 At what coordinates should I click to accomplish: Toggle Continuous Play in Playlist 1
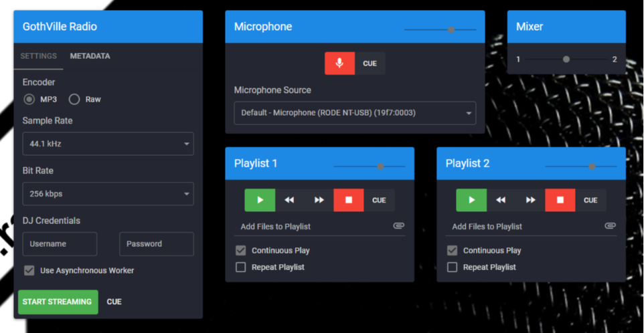(x=241, y=251)
